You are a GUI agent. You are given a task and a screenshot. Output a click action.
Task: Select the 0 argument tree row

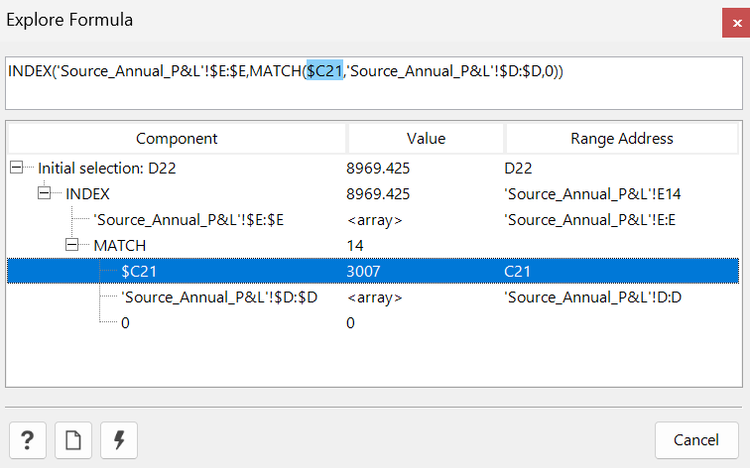125,323
